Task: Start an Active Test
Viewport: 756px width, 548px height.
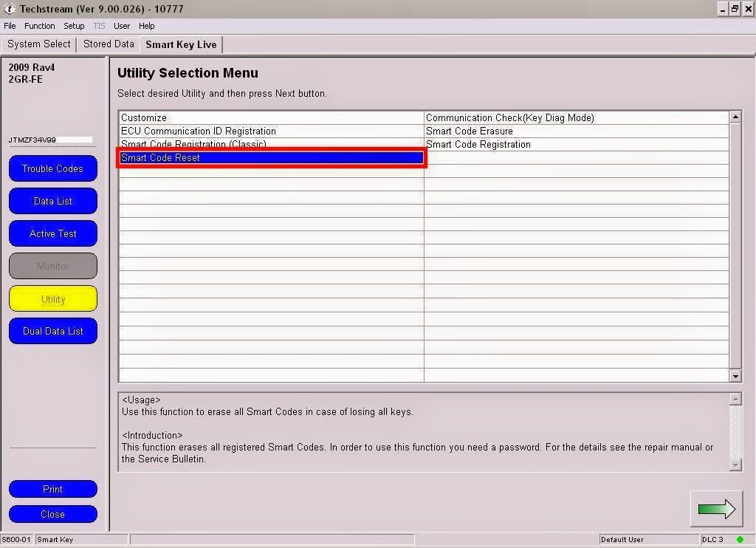Action: (x=53, y=233)
